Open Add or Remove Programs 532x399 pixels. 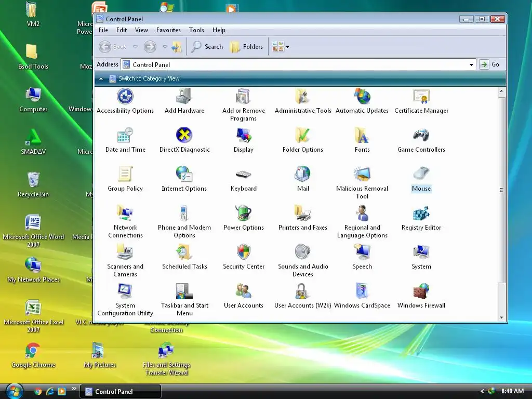coord(243,105)
